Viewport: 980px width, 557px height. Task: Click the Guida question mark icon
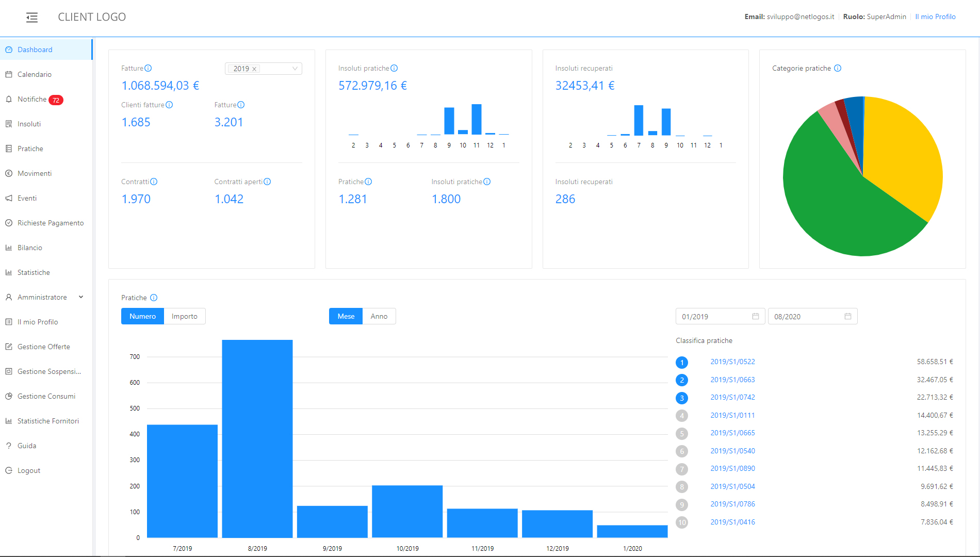pos(9,446)
